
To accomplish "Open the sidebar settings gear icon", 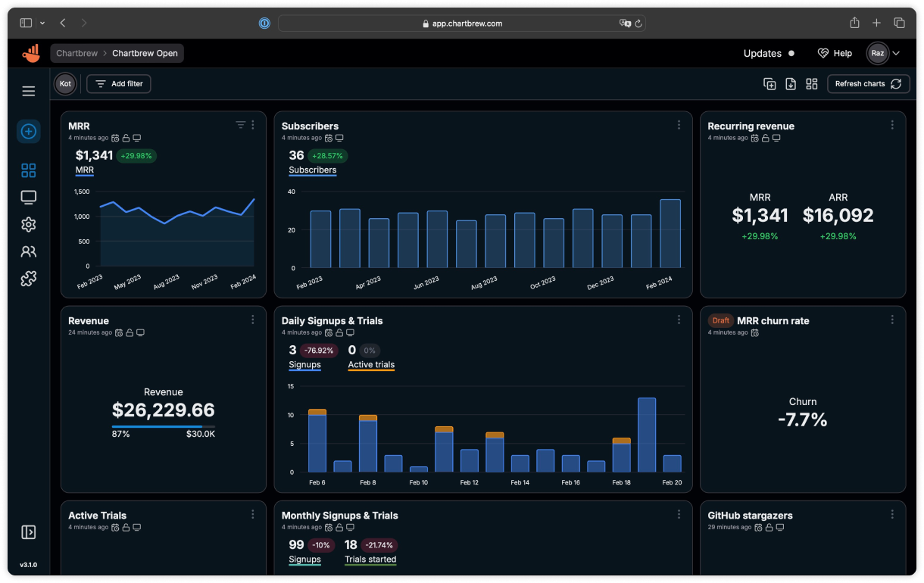I will [x=29, y=225].
